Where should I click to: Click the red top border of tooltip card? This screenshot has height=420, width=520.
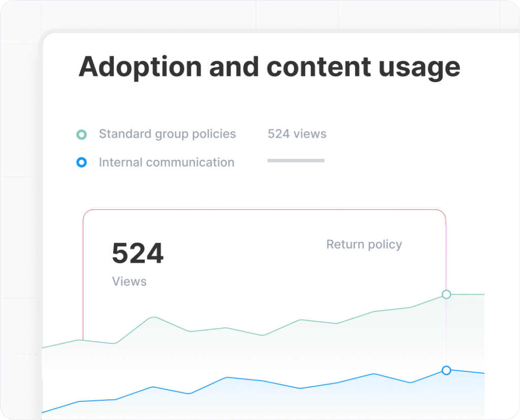tap(264, 209)
